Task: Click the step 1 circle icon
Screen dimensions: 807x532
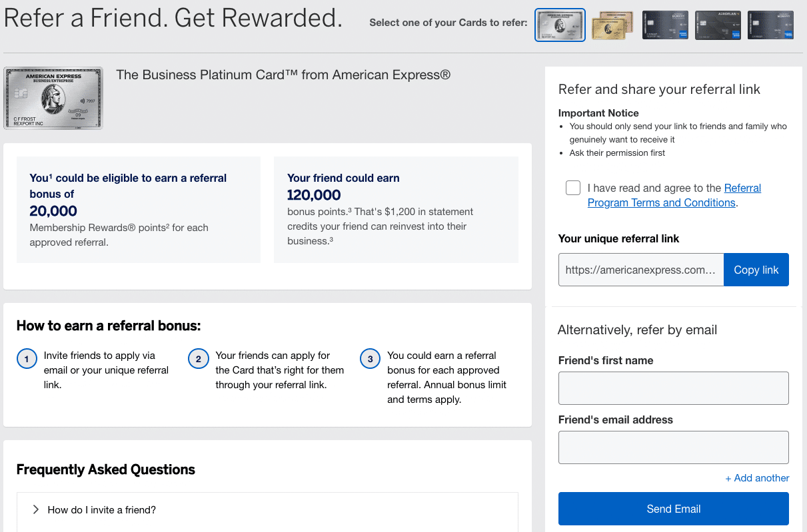Action: [27, 360]
